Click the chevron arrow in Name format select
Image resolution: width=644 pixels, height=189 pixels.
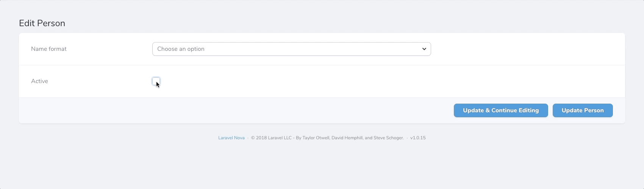pyautogui.click(x=424, y=49)
